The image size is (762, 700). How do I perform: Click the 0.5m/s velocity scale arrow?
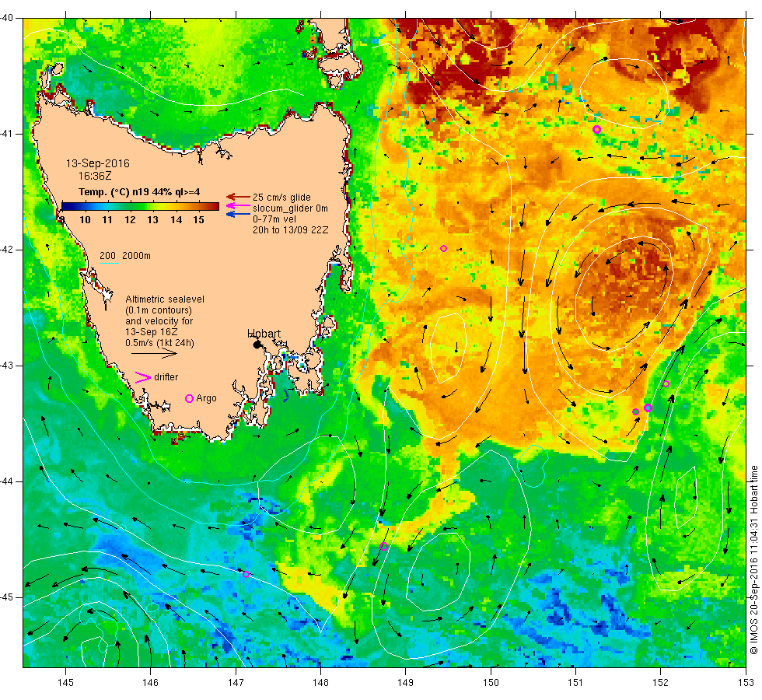155,353
